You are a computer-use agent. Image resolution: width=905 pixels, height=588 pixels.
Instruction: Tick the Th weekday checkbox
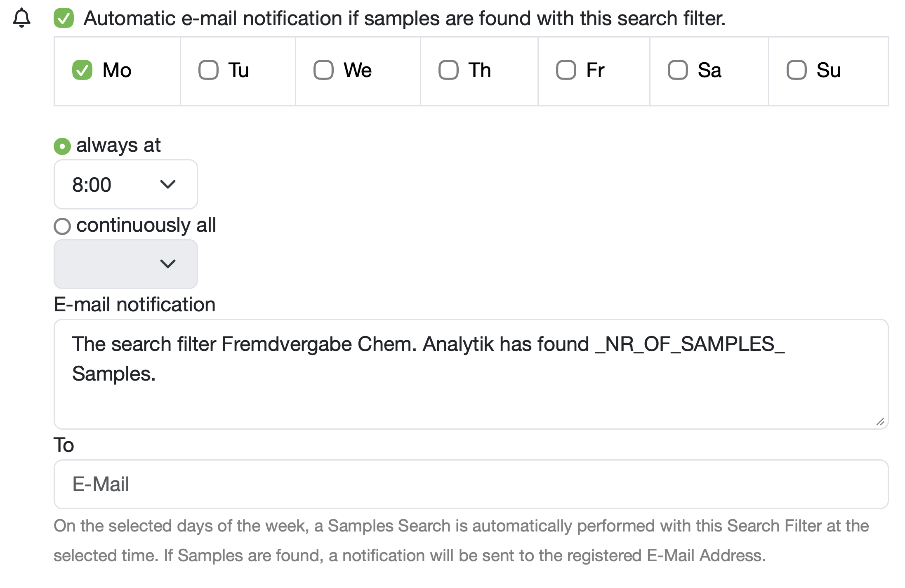tap(448, 70)
